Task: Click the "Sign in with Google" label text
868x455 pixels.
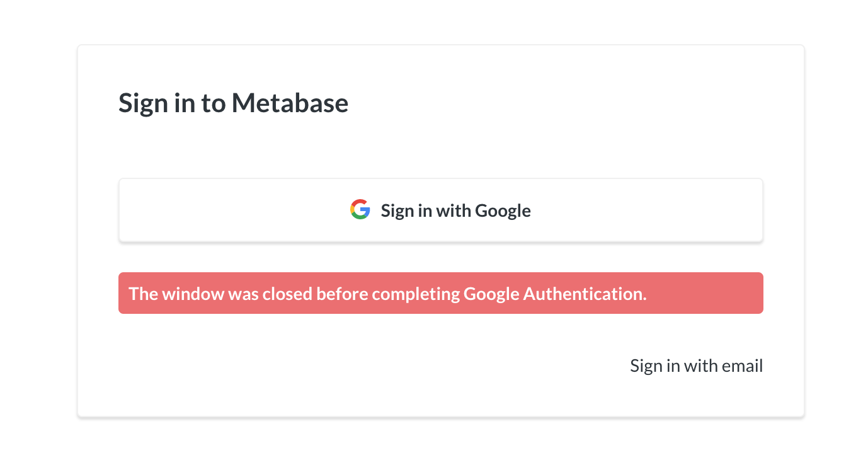Action: pos(455,210)
